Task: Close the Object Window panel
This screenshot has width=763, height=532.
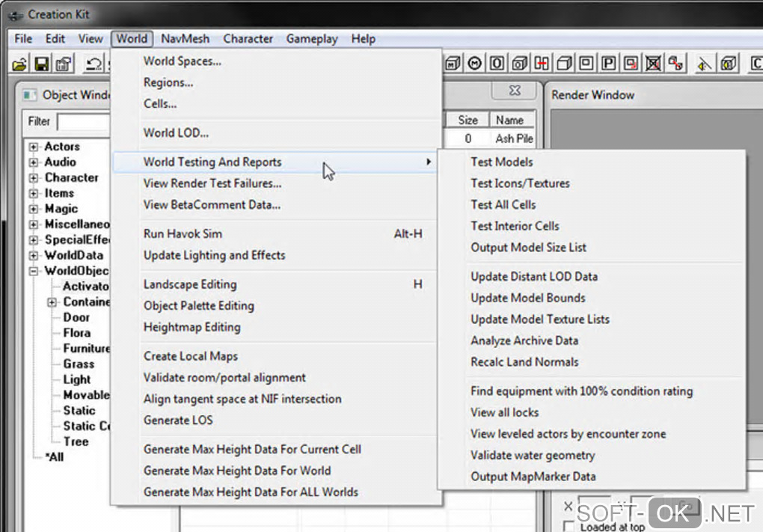Action: coord(515,91)
